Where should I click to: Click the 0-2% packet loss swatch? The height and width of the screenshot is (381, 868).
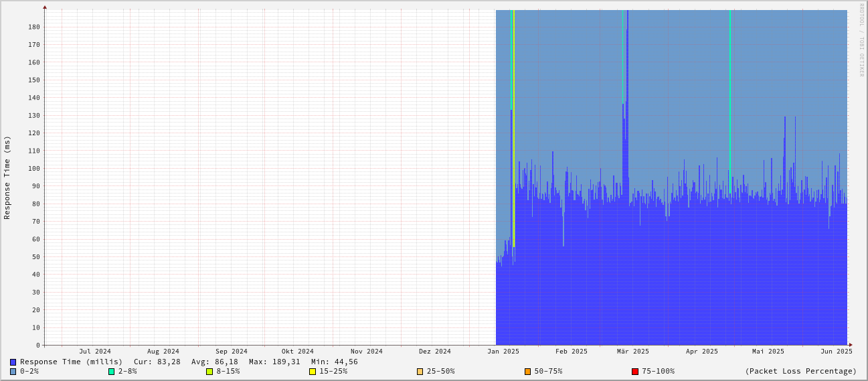13,372
